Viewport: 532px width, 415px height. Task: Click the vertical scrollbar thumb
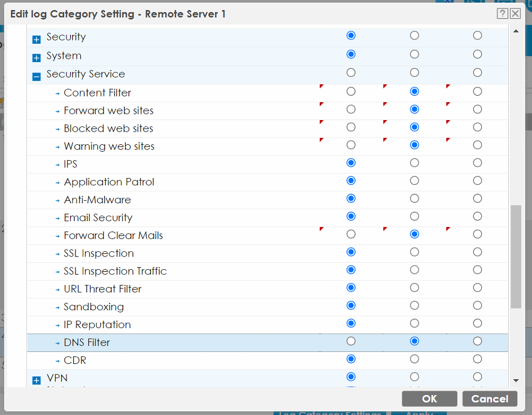(x=516, y=256)
